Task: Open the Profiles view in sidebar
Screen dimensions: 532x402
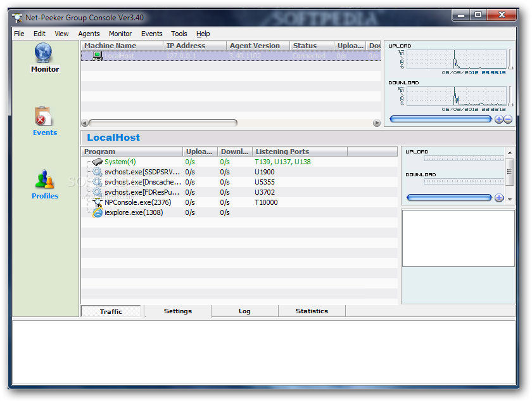Action: click(44, 185)
